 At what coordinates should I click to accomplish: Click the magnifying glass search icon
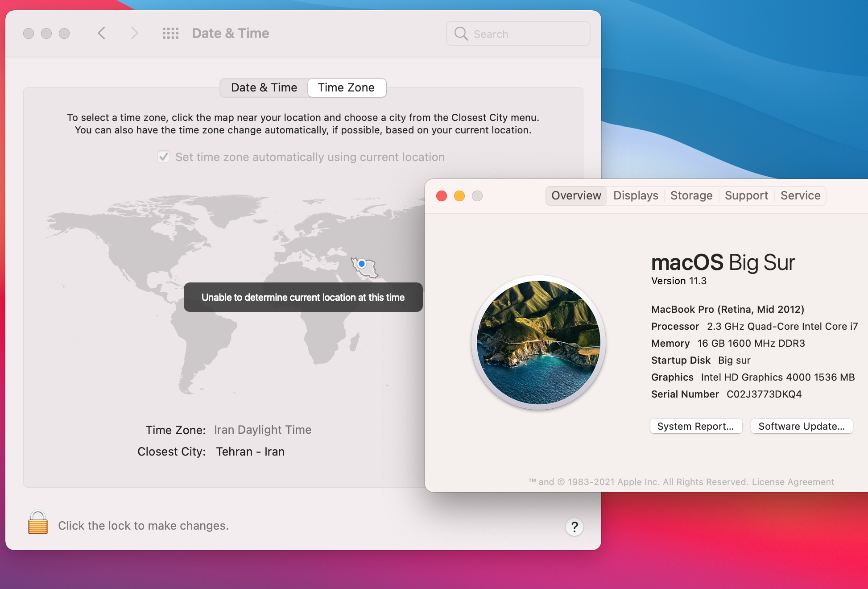[x=461, y=34]
